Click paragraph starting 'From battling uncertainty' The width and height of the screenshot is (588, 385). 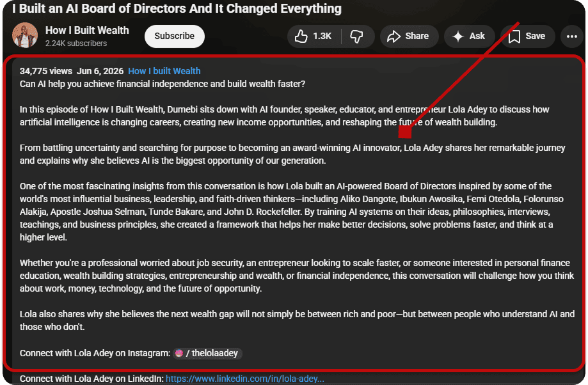point(292,154)
